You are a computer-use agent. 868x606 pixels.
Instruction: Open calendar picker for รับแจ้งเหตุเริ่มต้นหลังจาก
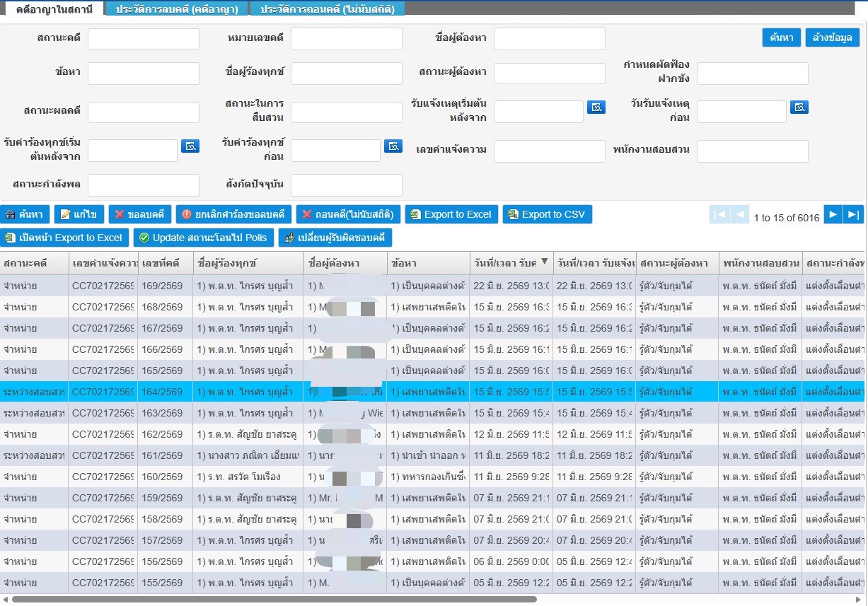[x=596, y=107]
